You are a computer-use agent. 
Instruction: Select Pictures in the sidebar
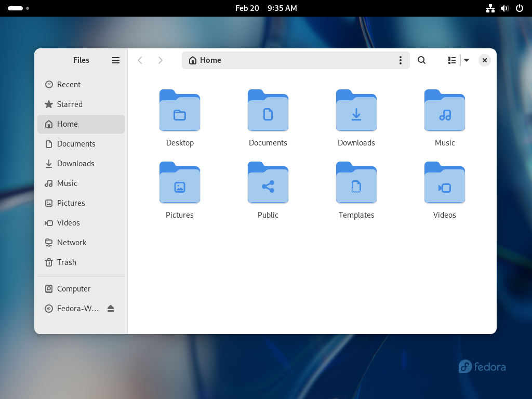click(x=81, y=203)
